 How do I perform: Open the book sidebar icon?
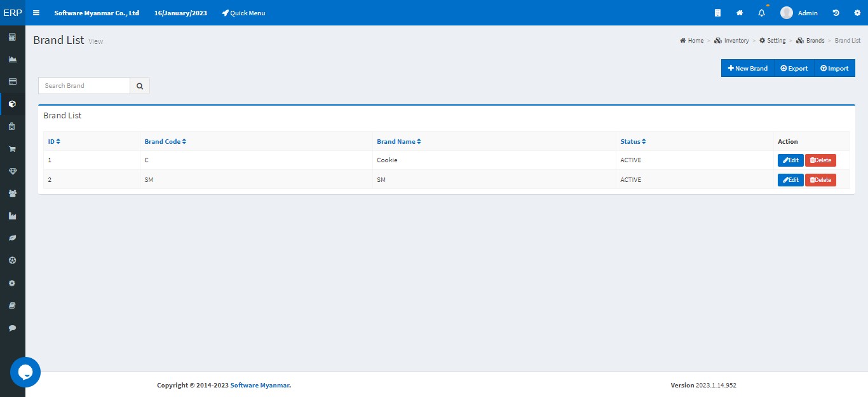click(12, 305)
